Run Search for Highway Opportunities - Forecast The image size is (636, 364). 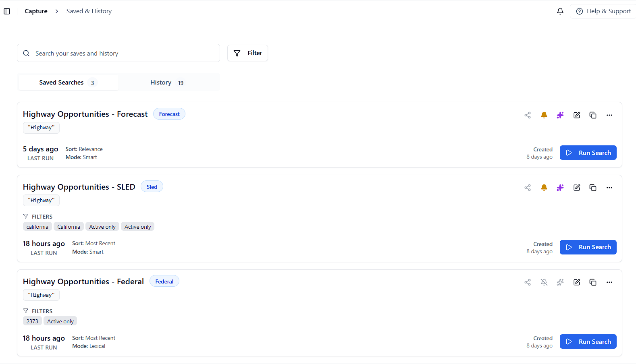(588, 153)
